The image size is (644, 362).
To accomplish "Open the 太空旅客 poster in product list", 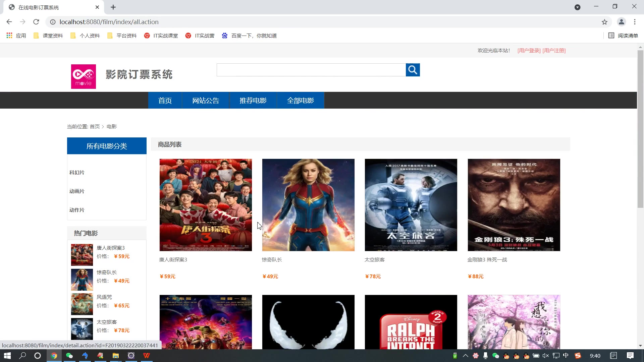I will [x=411, y=205].
